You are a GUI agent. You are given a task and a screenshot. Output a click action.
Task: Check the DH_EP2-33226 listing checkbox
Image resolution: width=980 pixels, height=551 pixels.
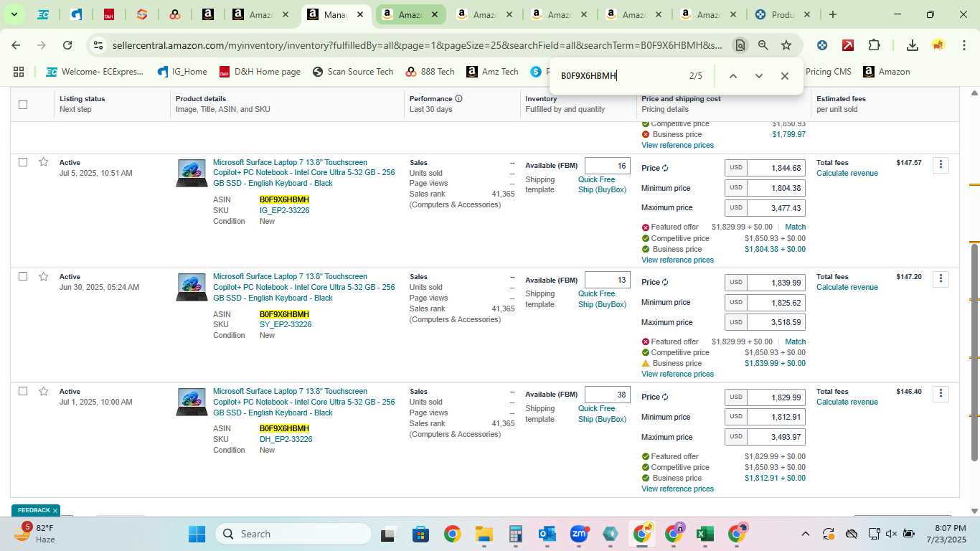point(23,391)
